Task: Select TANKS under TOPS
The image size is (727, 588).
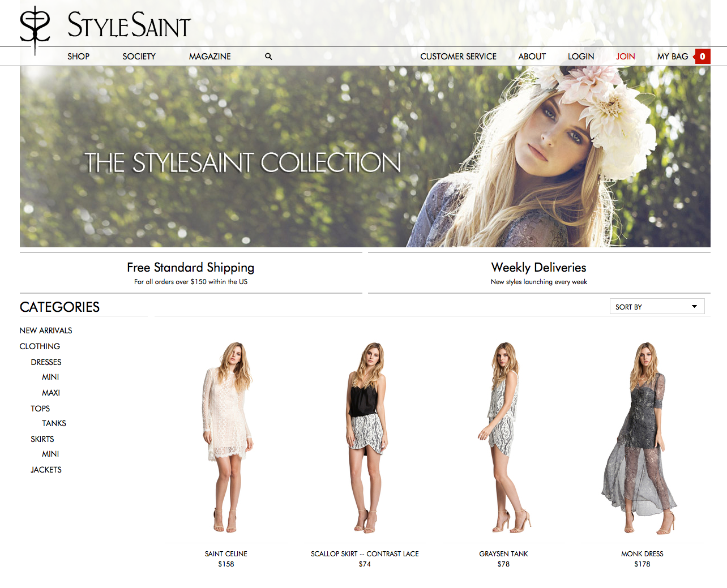Action: pyautogui.click(x=54, y=423)
